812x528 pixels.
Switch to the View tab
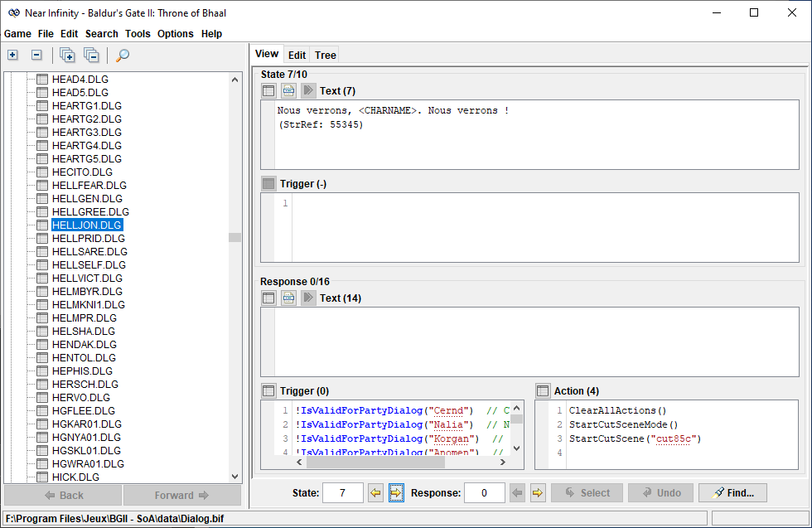267,54
